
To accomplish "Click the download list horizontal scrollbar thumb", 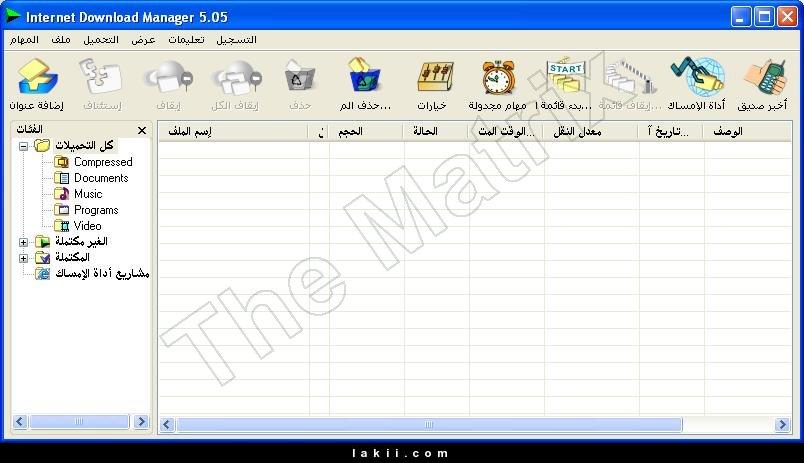I will coord(429,425).
